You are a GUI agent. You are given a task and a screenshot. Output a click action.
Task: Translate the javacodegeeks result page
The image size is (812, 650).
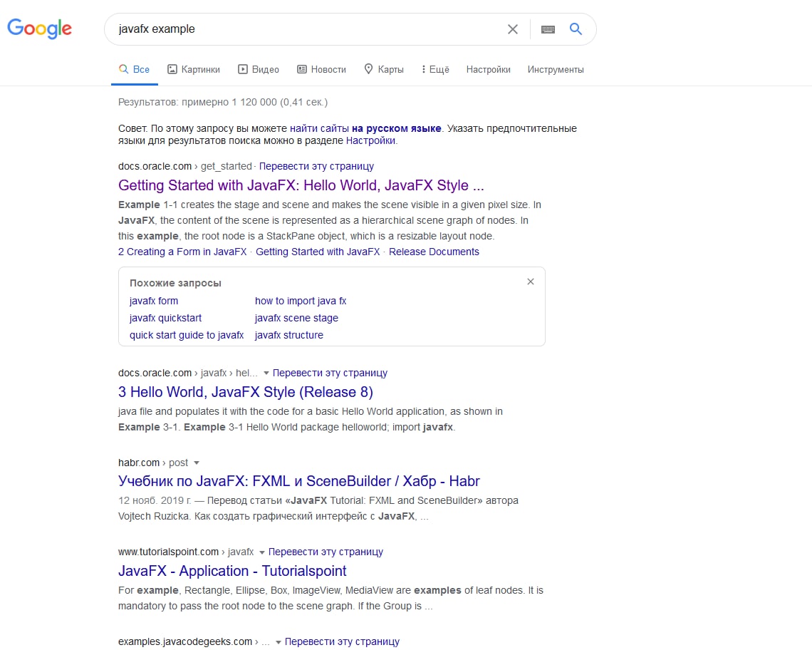pos(343,641)
